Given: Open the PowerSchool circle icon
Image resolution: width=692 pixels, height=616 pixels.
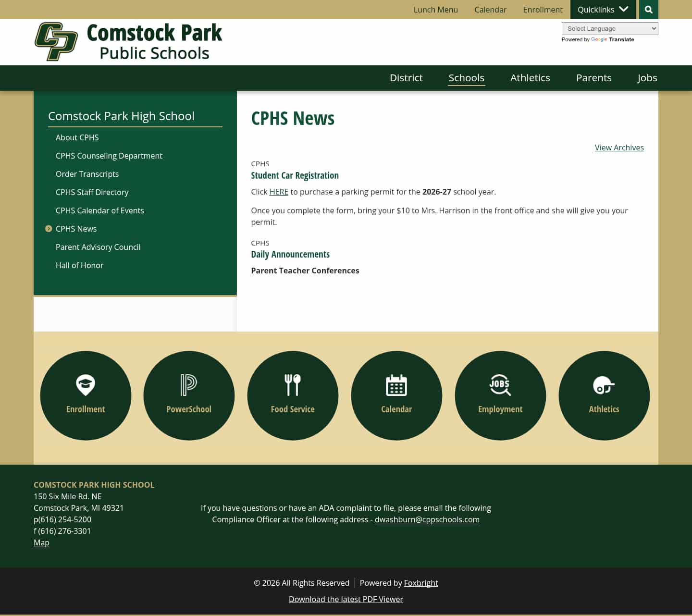Looking at the screenshot, I should (189, 395).
